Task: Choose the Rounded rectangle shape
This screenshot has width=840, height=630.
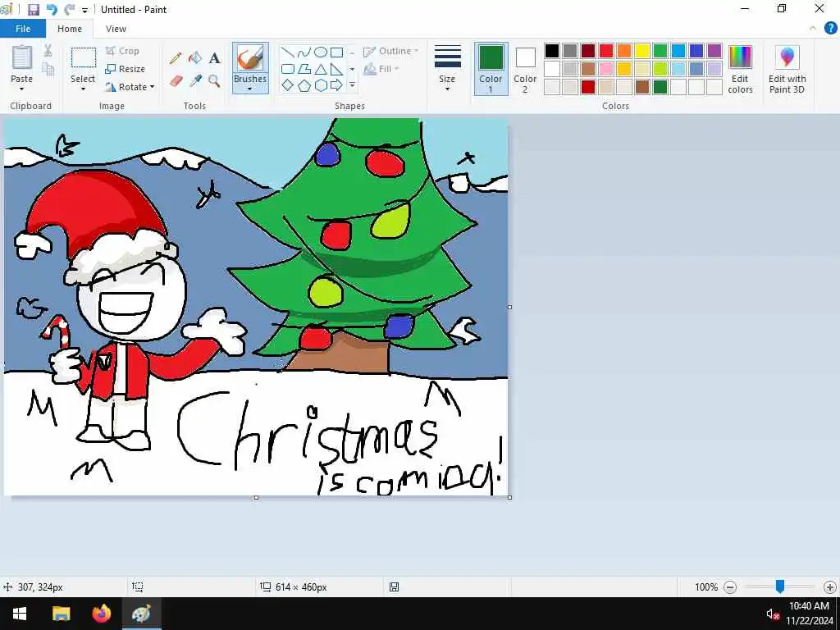Action: (288, 69)
